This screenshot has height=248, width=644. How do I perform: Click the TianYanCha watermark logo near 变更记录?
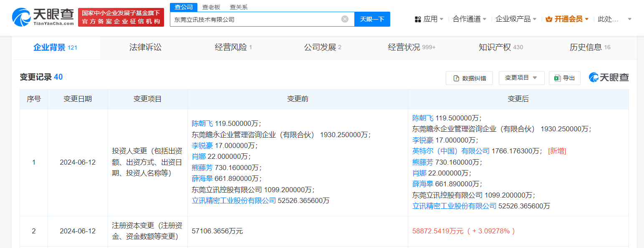pos(608,78)
